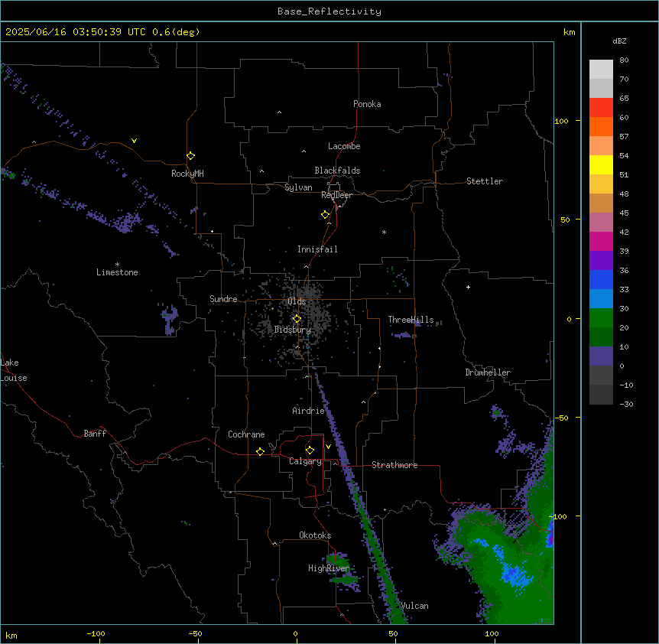This screenshot has height=644, width=659.
Task: Pick the orange 60-57 dBZ legend swatch
Action: [601, 126]
